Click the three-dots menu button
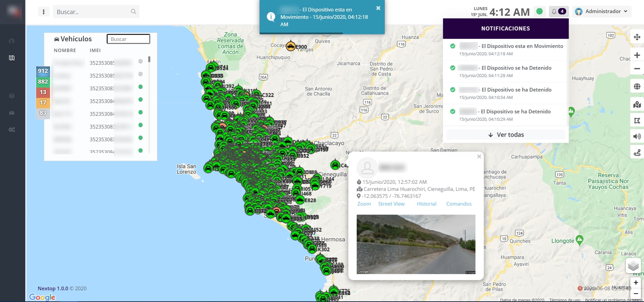644x302 pixels. pos(44,12)
